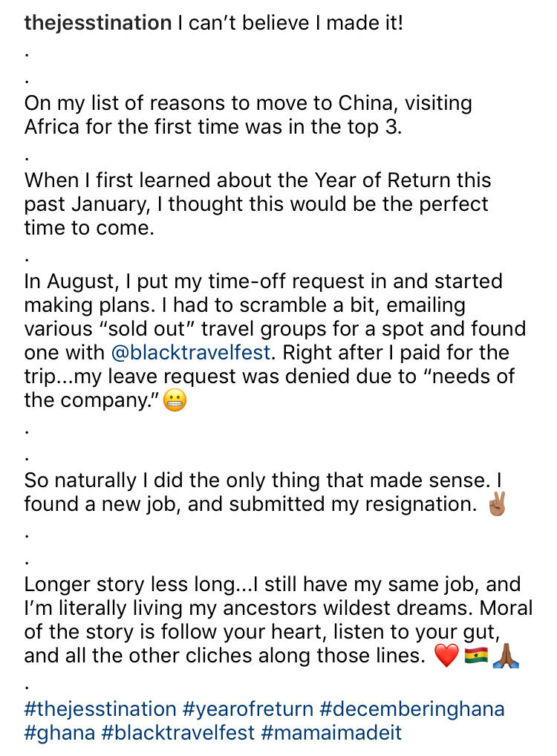Open the #yearofreturn hashtag

248,709
